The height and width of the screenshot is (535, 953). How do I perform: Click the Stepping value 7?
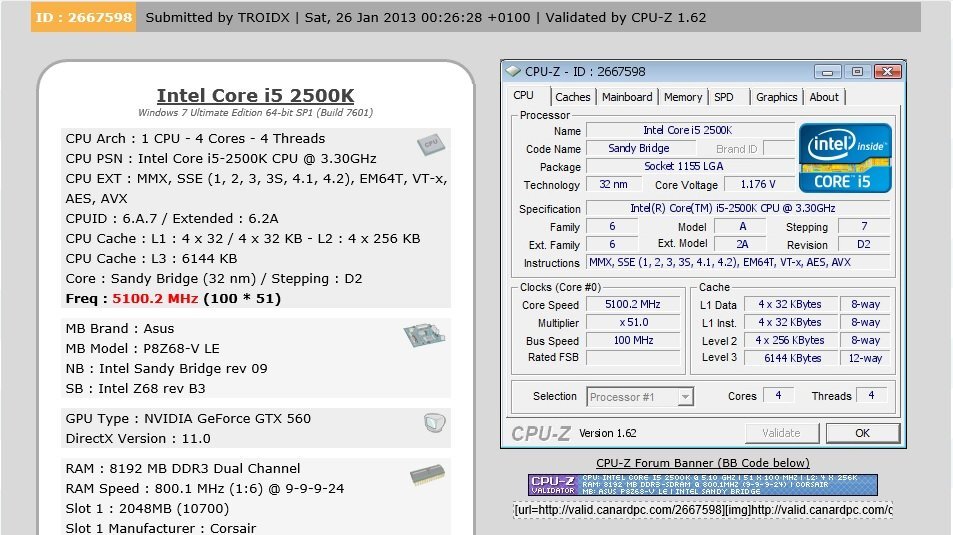coord(864,227)
